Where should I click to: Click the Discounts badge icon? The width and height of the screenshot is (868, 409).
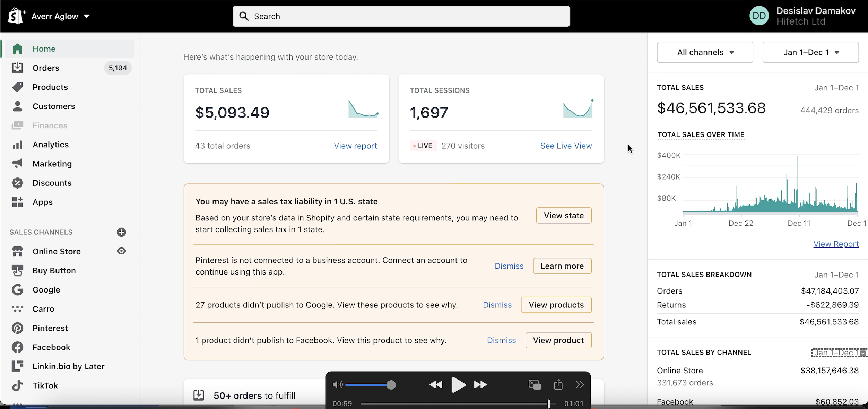click(x=17, y=183)
